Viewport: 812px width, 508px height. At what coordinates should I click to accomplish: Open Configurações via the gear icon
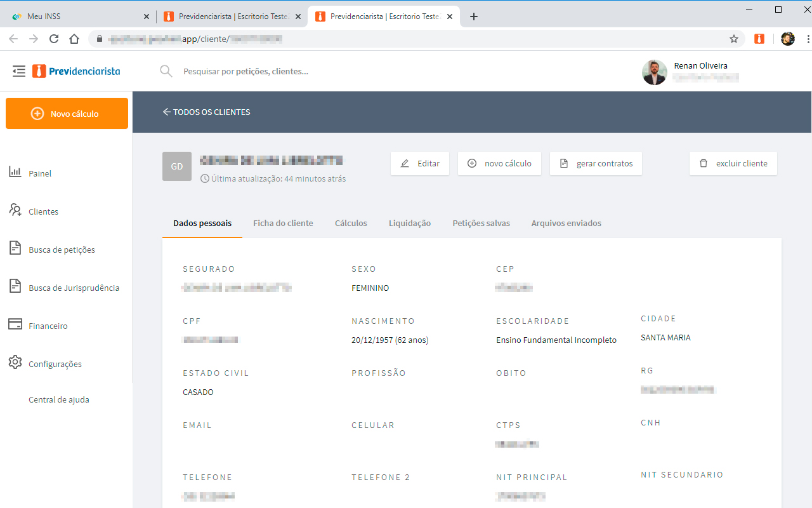[x=15, y=362]
